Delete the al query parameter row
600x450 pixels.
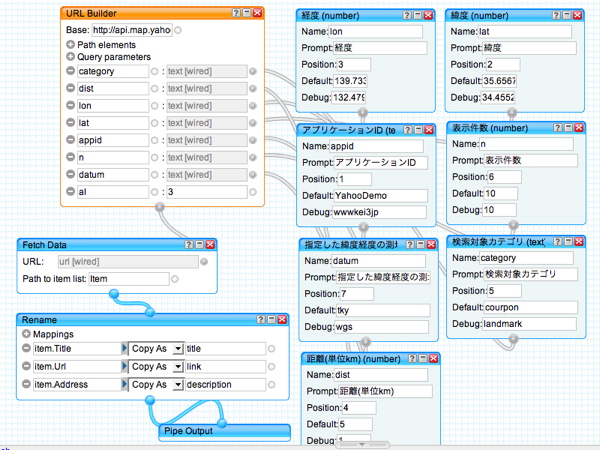(x=71, y=191)
